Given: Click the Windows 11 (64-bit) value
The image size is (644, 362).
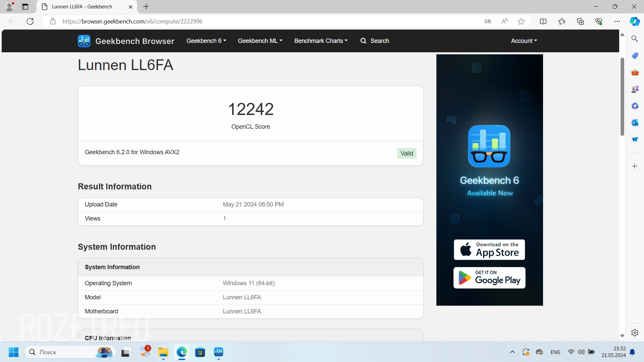Looking at the screenshot, I should point(249,283).
